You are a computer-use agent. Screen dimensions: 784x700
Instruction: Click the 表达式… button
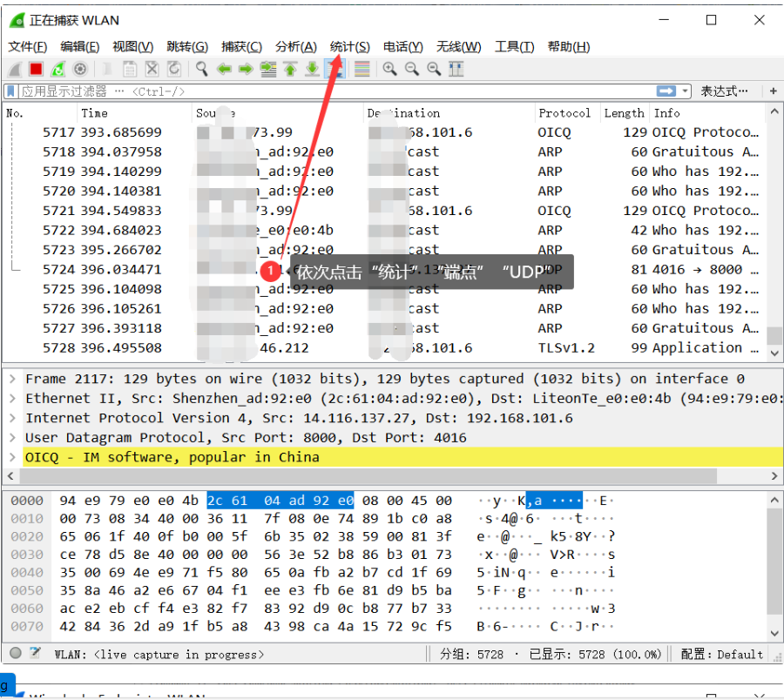(x=724, y=91)
